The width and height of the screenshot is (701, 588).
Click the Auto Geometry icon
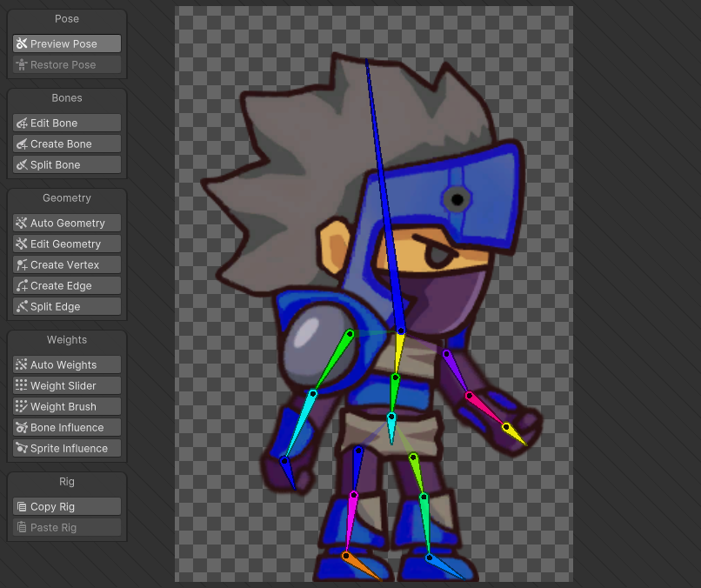pos(22,224)
